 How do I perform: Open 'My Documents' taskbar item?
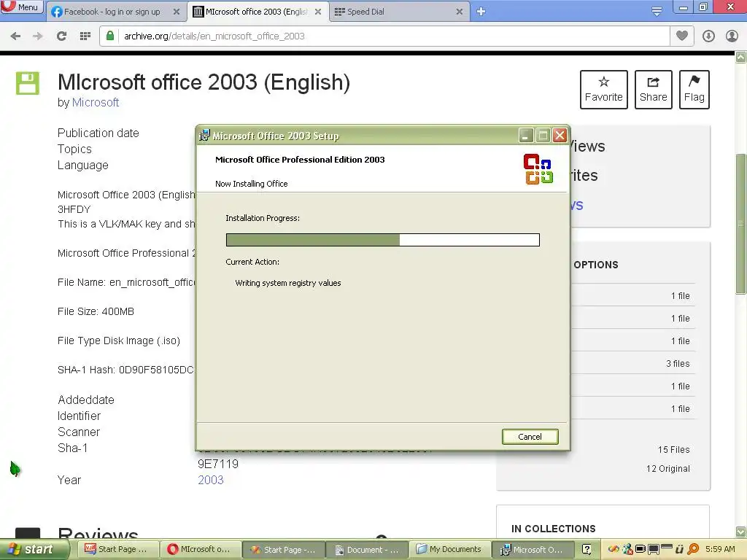coord(449,550)
